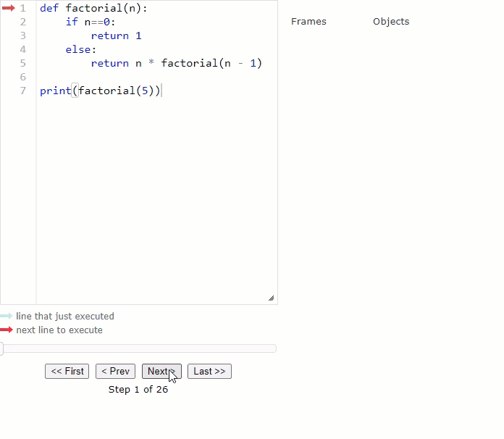The image size is (504, 439).
Task: Click the execution step slider handle
Action: 1,348
